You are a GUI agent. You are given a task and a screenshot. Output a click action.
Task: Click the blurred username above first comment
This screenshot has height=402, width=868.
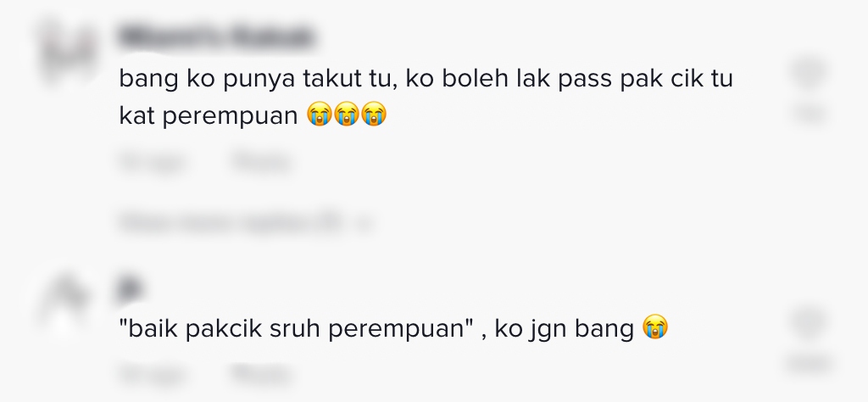tap(216, 37)
